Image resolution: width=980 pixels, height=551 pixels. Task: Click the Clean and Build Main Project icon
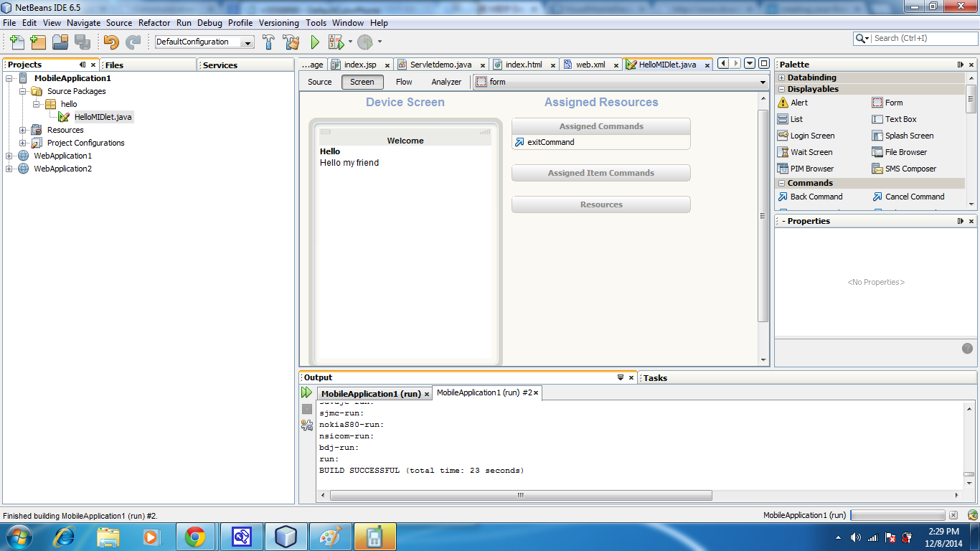(x=291, y=42)
